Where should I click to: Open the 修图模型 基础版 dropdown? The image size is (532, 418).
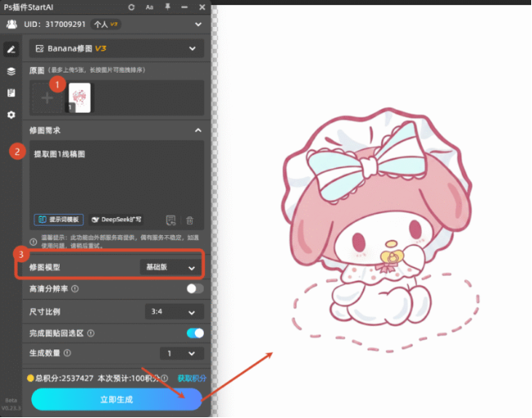pyautogui.click(x=172, y=267)
